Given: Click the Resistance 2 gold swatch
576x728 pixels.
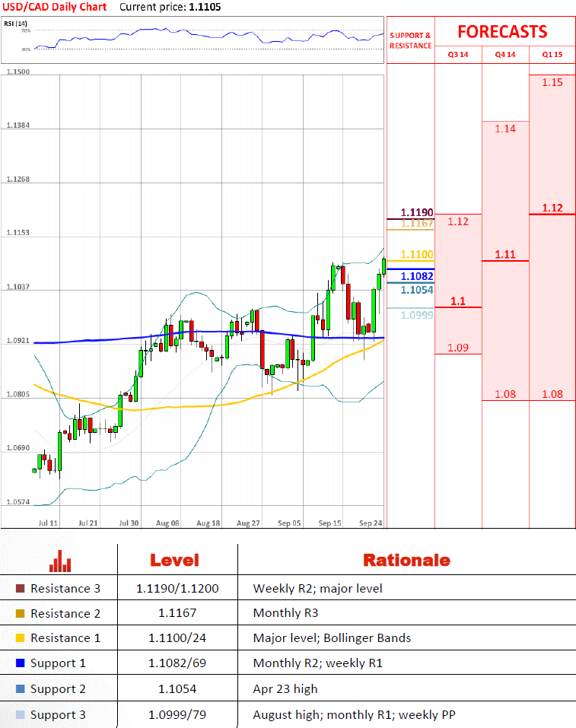Looking at the screenshot, I should pyautogui.click(x=20, y=613).
